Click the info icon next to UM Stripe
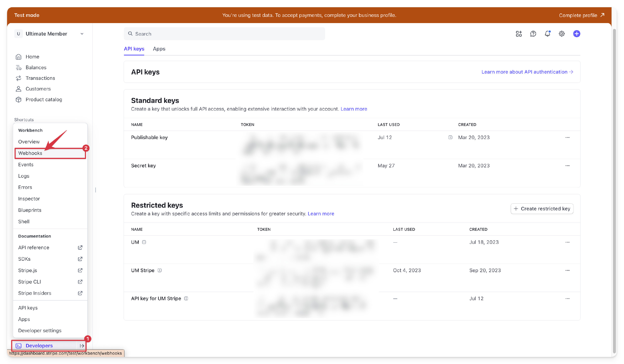The height and width of the screenshot is (364, 624). click(160, 270)
